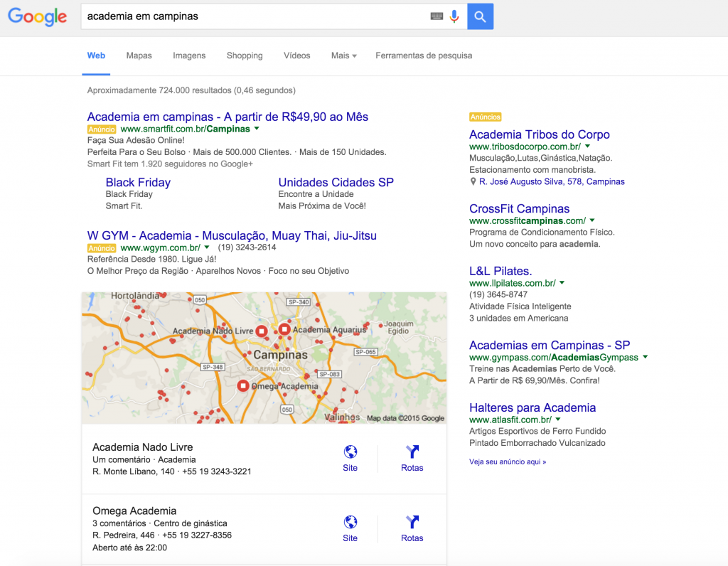
Task: Open Rotas directions icon for Academia Nado Livre
Action: (x=412, y=452)
